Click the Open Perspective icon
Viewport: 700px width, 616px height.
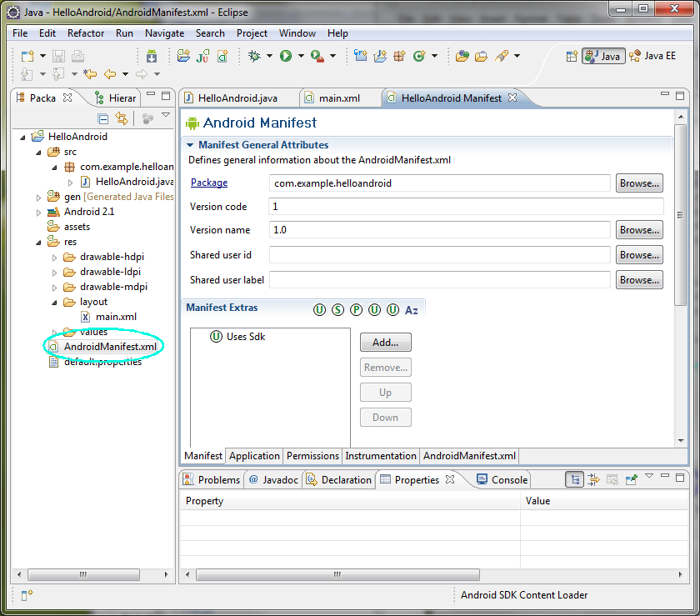pyautogui.click(x=572, y=57)
